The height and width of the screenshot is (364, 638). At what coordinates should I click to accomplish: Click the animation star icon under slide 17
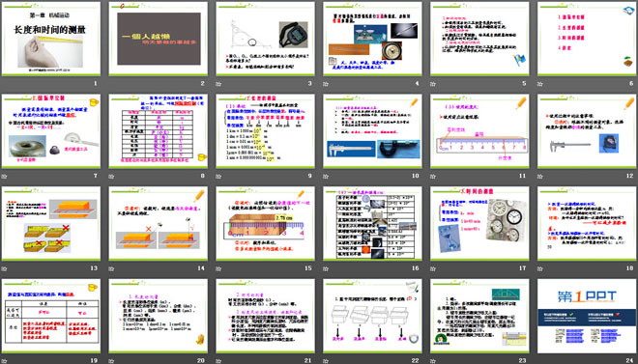click(x=433, y=268)
